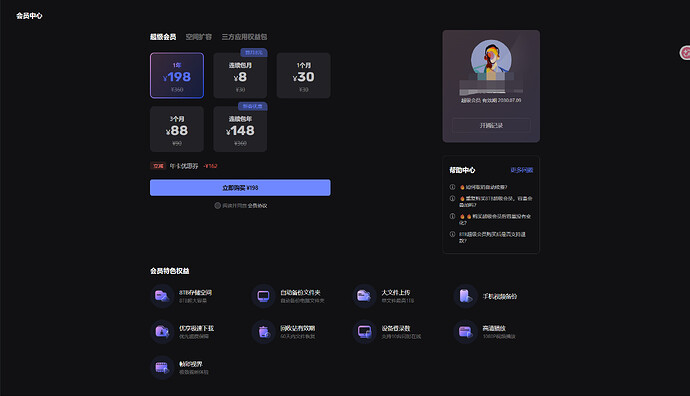Image resolution: width=690 pixels, height=396 pixels.
Task: Open 更多问题 link in 帮助中心
Action: (x=522, y=170)
